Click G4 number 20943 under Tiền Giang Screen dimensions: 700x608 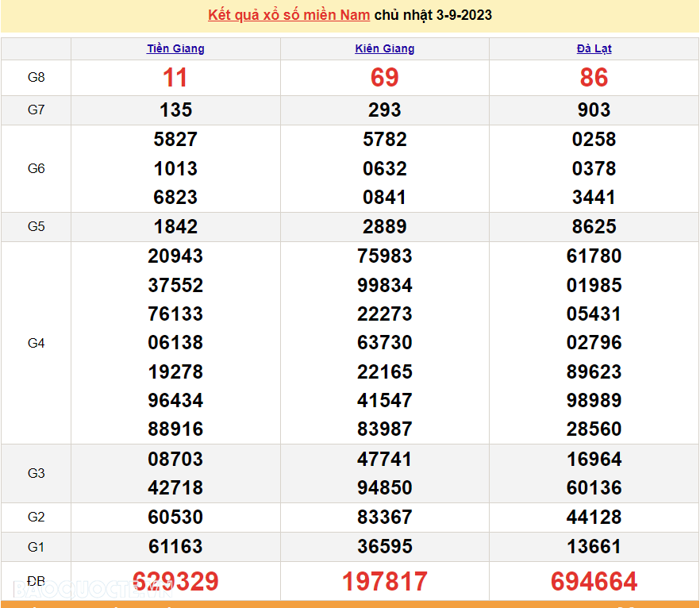pos(175,256)
